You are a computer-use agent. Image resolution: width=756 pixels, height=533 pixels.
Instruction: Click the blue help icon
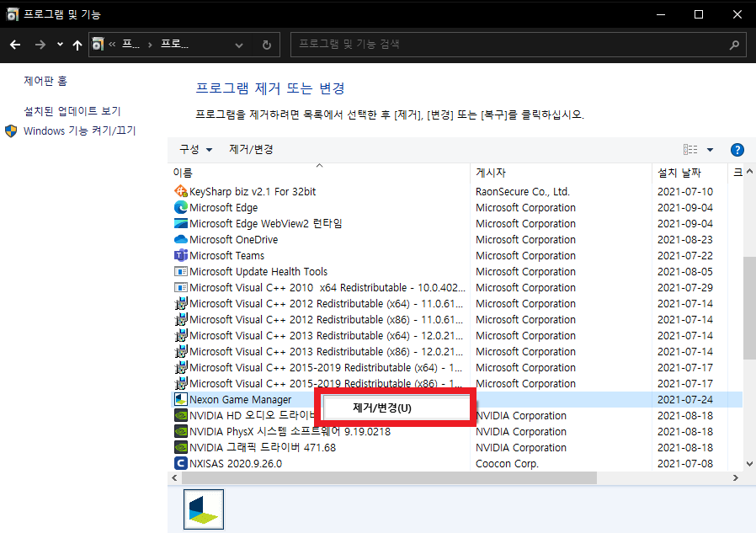point(737,150)
